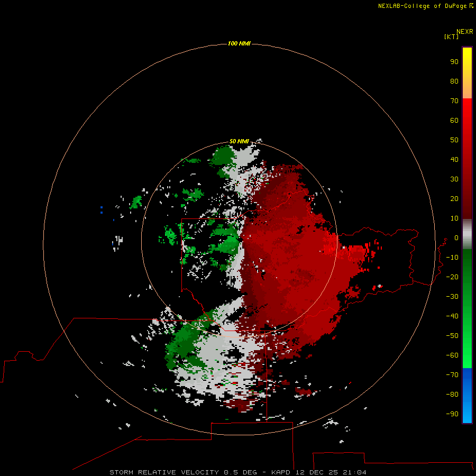Viewport: 476px width, 476px height.
Task: Click the NEXLAB-College of DuPage title text
Action: tap(422, 6)
